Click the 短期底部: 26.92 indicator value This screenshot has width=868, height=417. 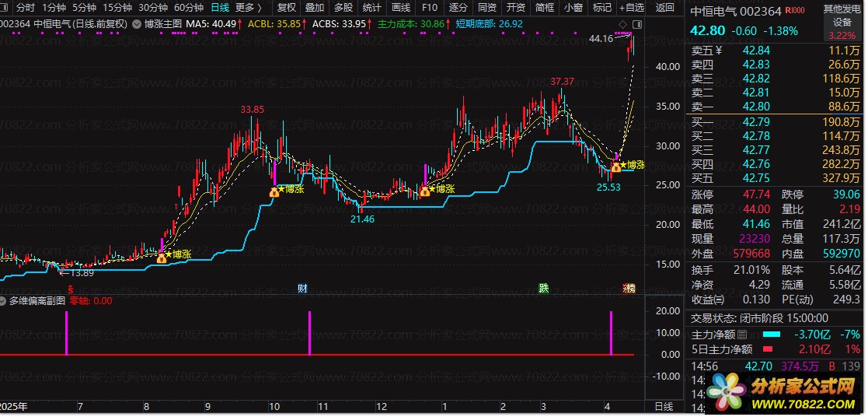pyautogui.click(x=490, y=24)
